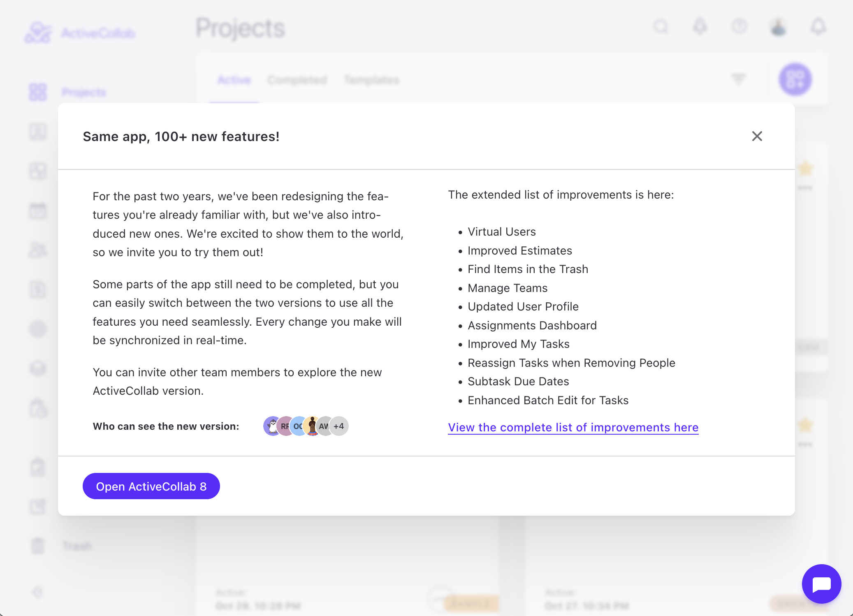Click the Trash bin icon in sidebar
Viewport: 853px width, 616px height.
click(38, 546)
